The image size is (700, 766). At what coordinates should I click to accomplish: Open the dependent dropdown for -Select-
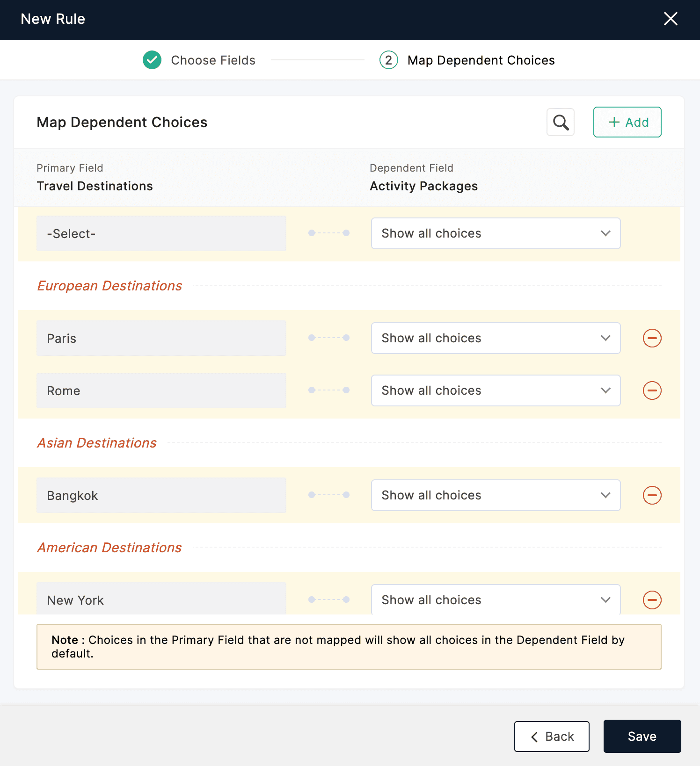coord(496,233)
